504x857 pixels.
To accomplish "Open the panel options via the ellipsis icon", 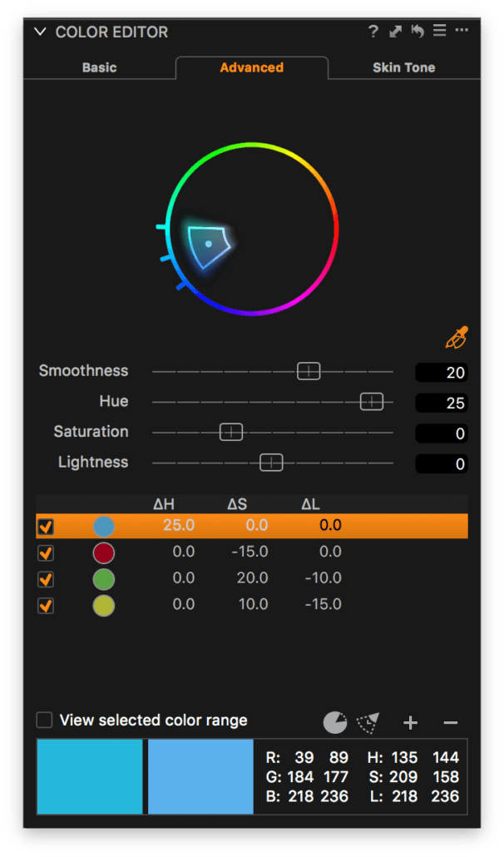I will [462, 31].
